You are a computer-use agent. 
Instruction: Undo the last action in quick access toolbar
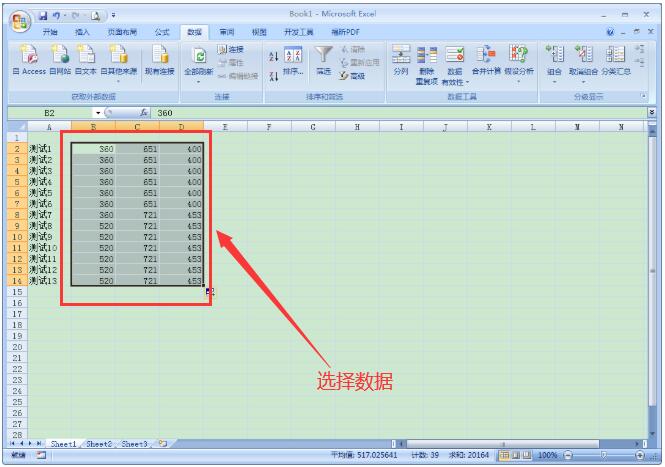tap(56, 16)
